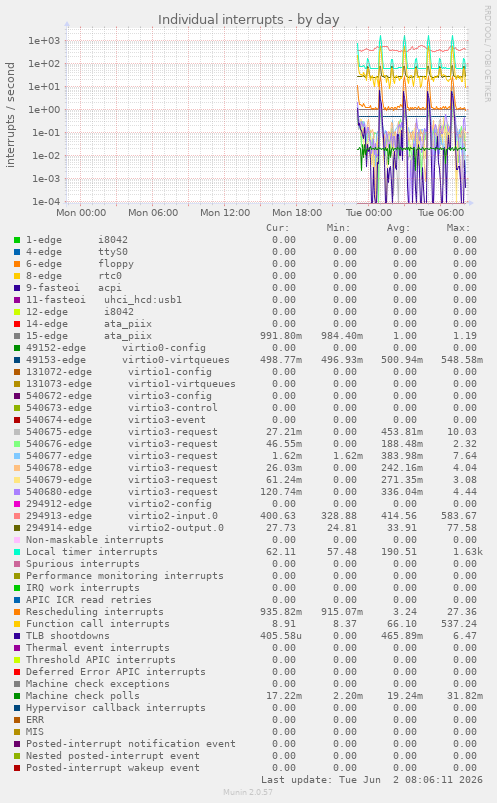Click the 'Mon 12:00' time axis label

pyautogui.click(x=225, y=213)
